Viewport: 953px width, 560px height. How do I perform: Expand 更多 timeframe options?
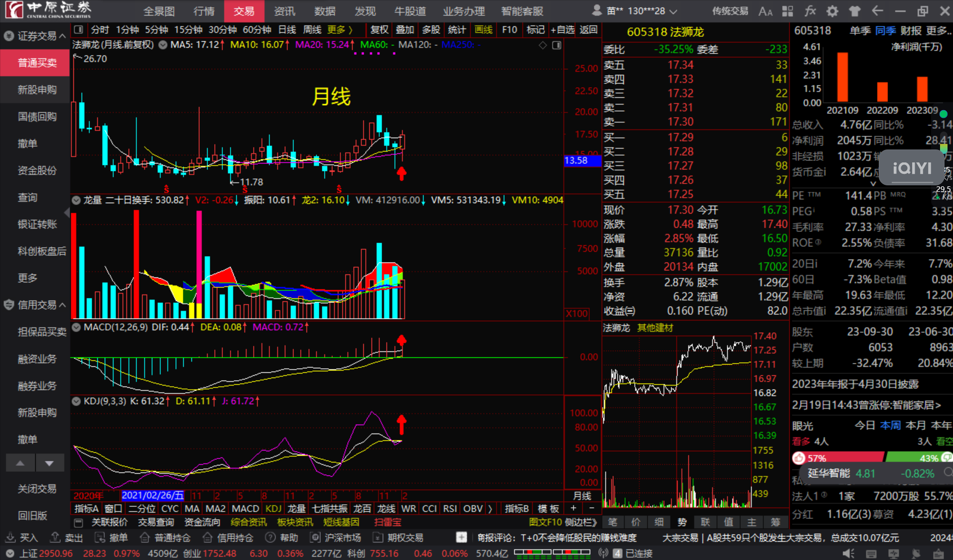click(340, 30)
